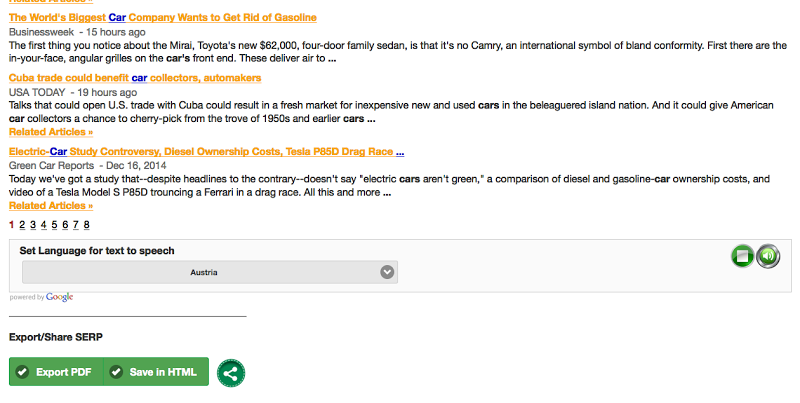
Task: Select results page 3
Action: (32, 225)
